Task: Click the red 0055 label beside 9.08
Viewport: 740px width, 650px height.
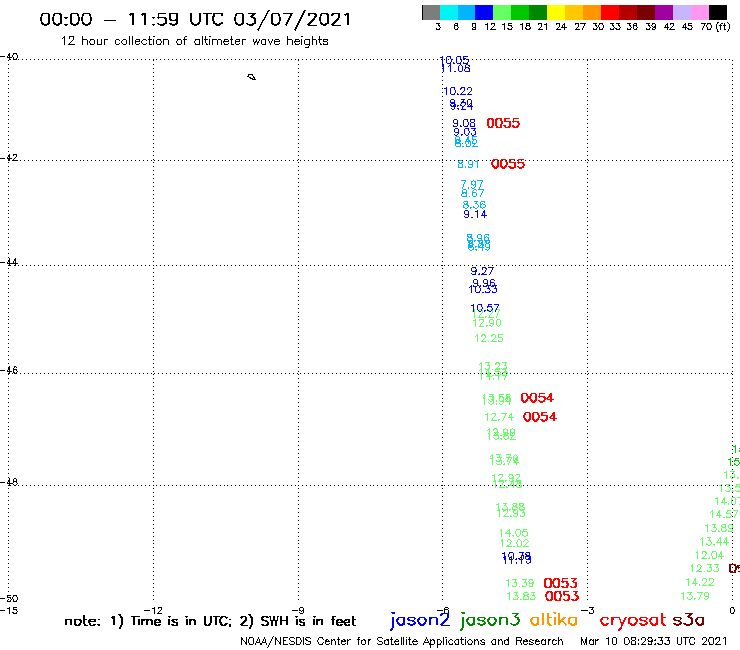Action: tap(503, 123)
